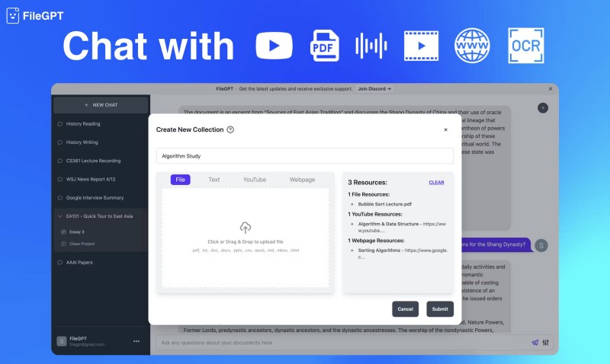Click the upload cloud icon

pyautogui.click(x=245, y=227)
